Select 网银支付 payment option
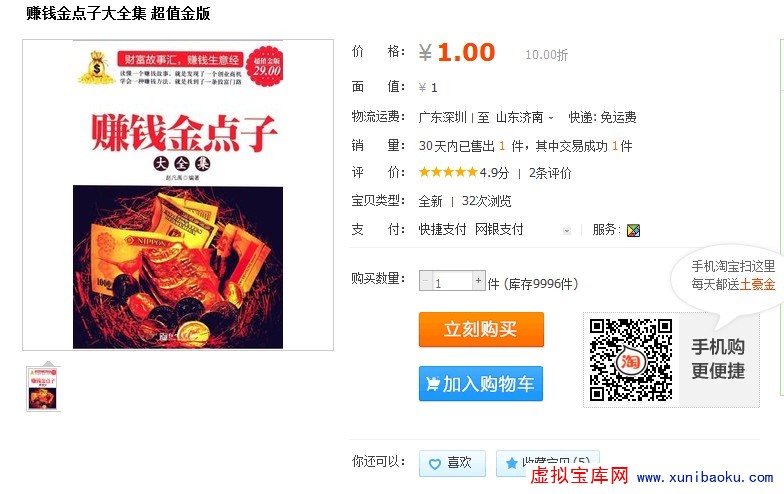784x494 pixels. click(x=499, y=230)
